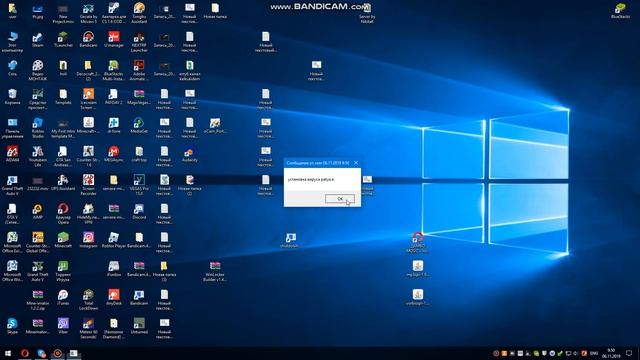The width and height of the screenshot is (640, 360).
Task: Select the Minecraft grass block shortcut
Action: click(63, 240)
